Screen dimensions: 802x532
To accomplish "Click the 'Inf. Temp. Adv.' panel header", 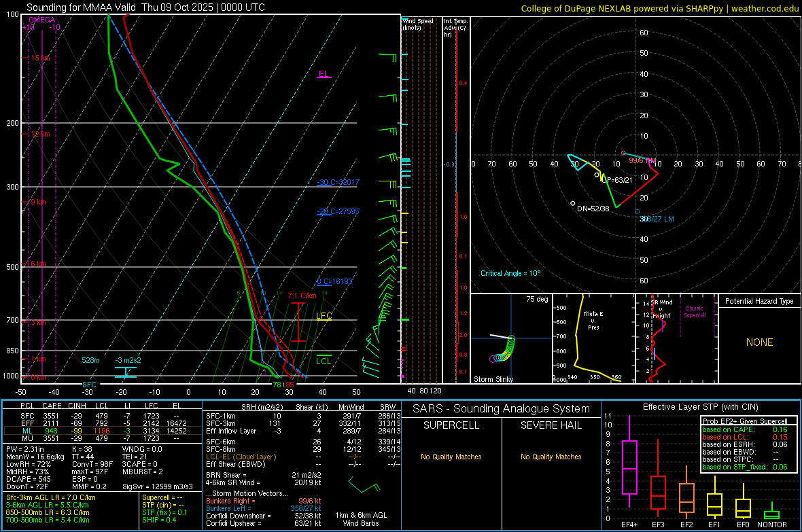I will coord(455,28).
